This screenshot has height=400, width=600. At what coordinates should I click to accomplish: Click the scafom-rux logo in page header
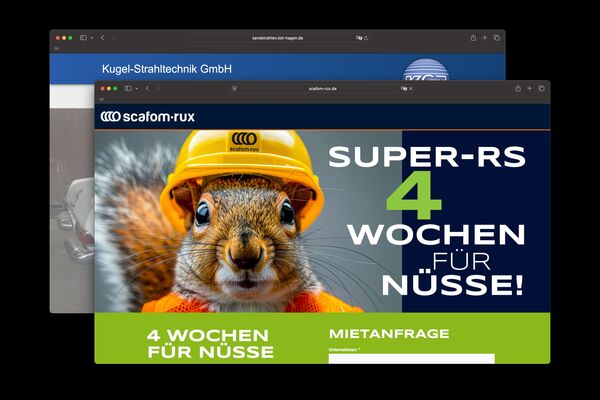147,116
